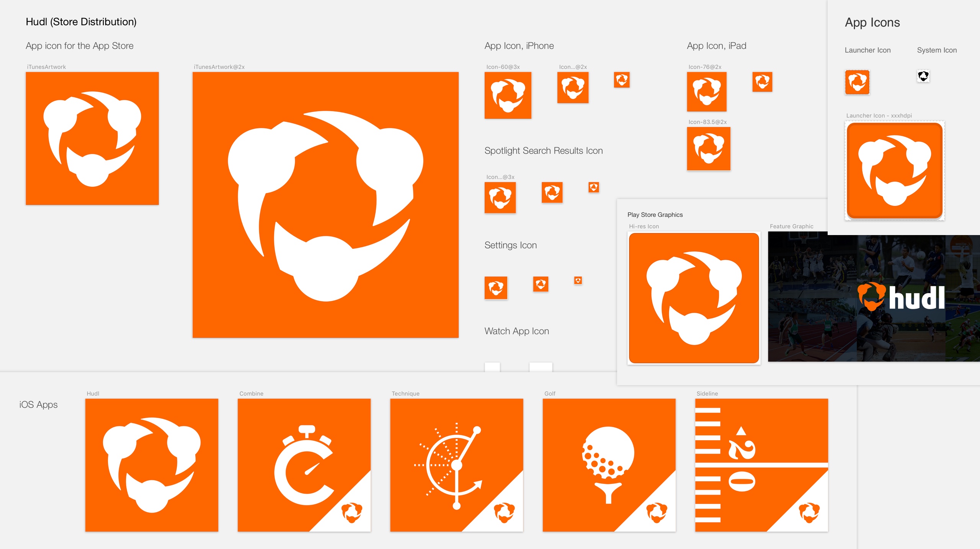Select the Spotlight Icon...@3x icon

pyautogui.click(x=500, y=198)
